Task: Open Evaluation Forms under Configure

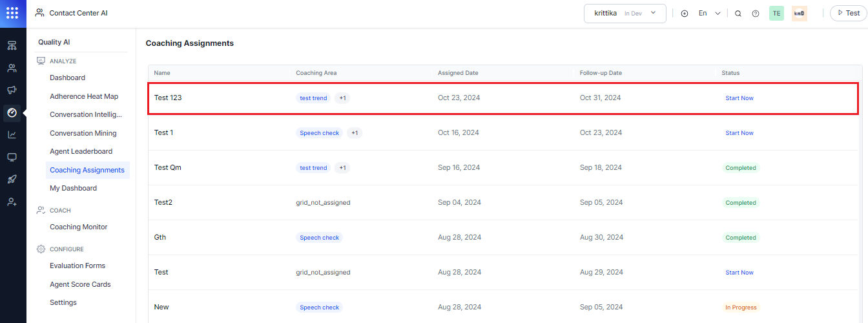Action: coord(77,266)
